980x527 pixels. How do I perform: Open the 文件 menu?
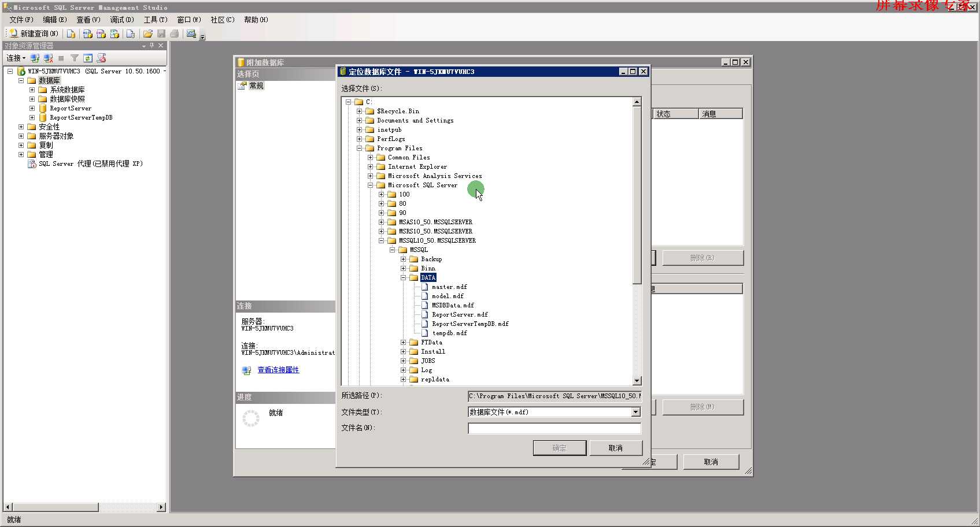click(21, 20)
